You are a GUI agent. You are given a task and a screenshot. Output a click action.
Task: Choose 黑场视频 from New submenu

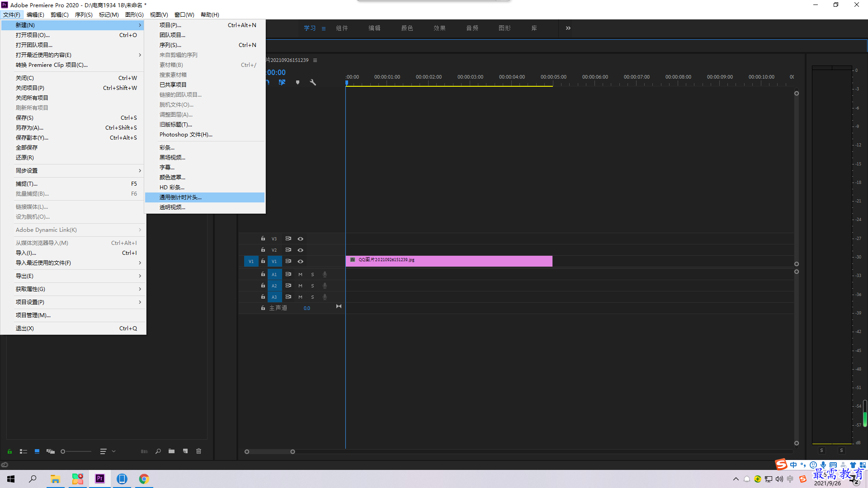(x=205, y=158)
